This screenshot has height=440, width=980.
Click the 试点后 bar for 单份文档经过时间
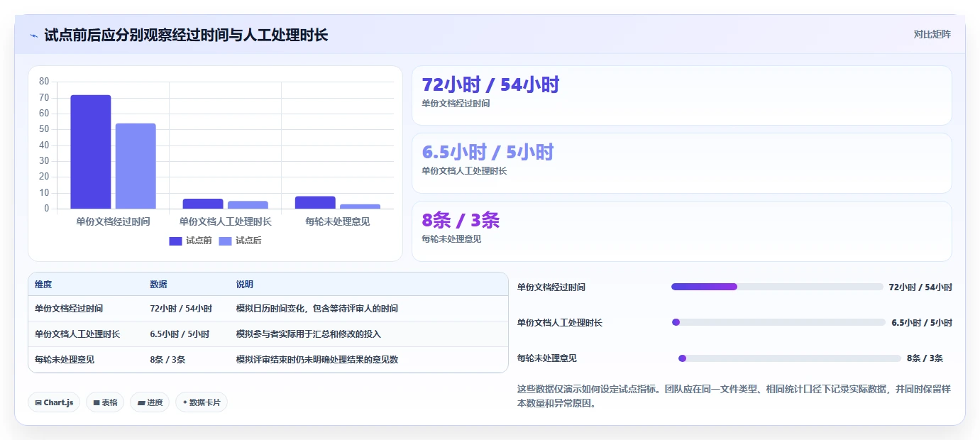pos(136,166)
